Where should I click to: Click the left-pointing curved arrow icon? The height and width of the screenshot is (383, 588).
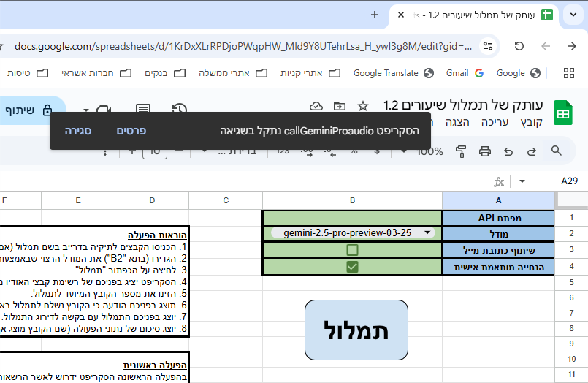point(508,151)
